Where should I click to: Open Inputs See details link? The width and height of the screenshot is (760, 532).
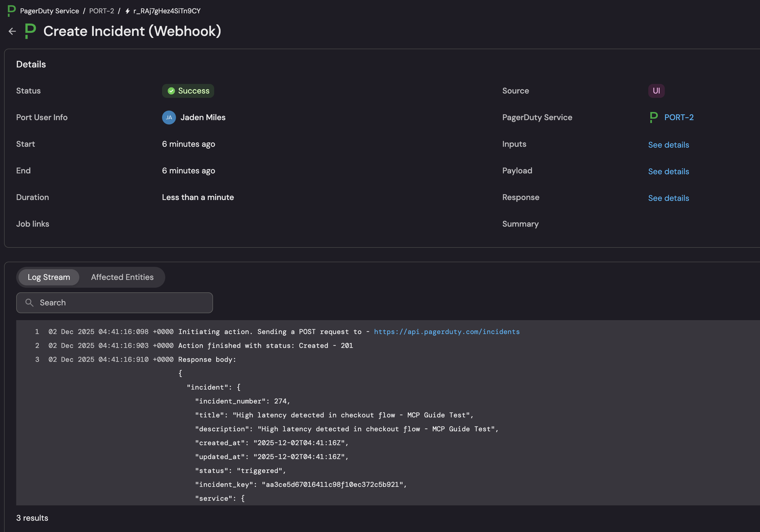point(668,145)
